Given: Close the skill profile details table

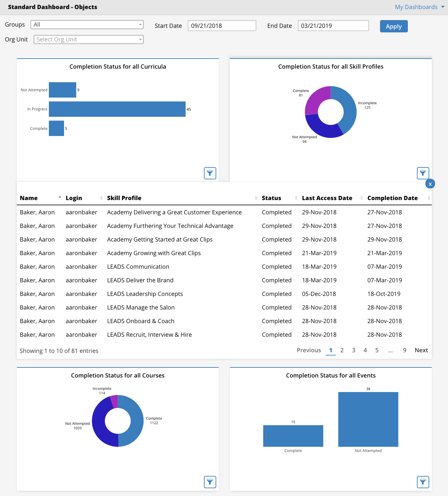Looking at the screenshot, I should pyautogui.click(x=430, y=184).
